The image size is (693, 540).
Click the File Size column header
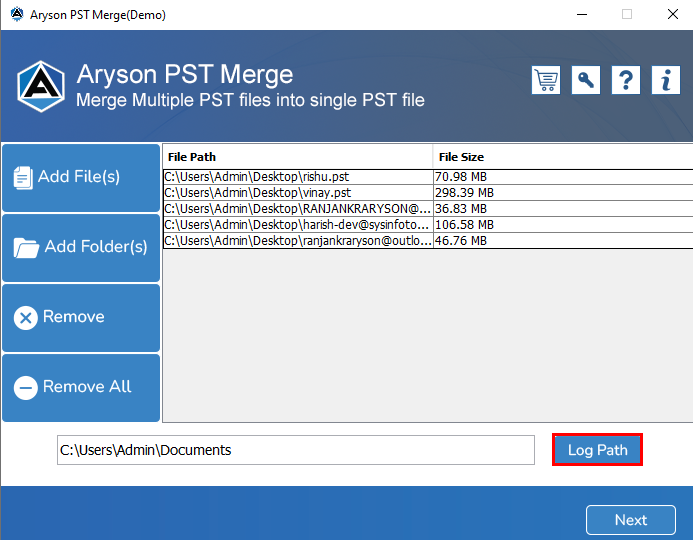click(x=563, y=157)
